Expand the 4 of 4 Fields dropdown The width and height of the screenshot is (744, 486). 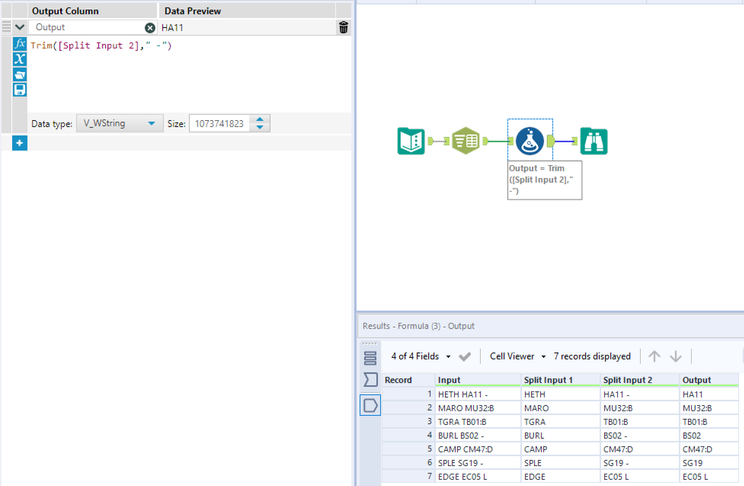click(x=421, y=356)
